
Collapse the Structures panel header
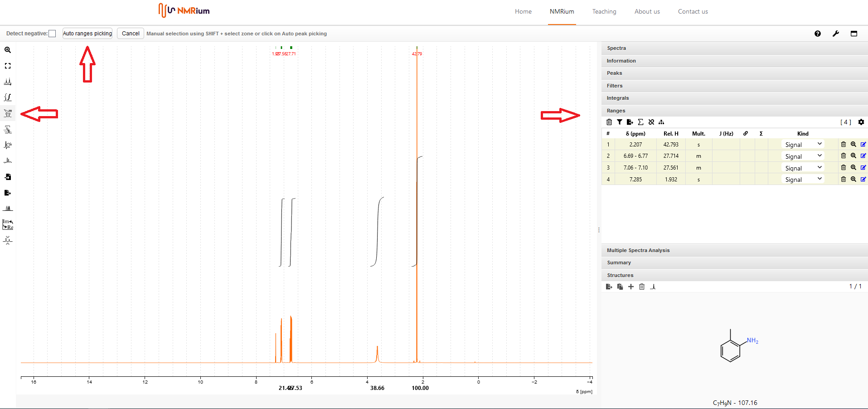pos(734,275)
